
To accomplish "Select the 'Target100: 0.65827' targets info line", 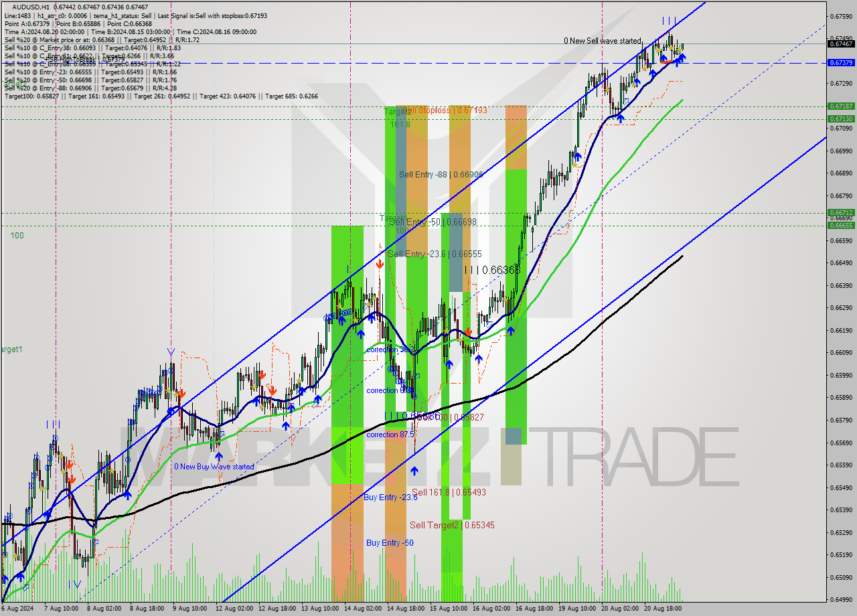I will tap(161, 96).
